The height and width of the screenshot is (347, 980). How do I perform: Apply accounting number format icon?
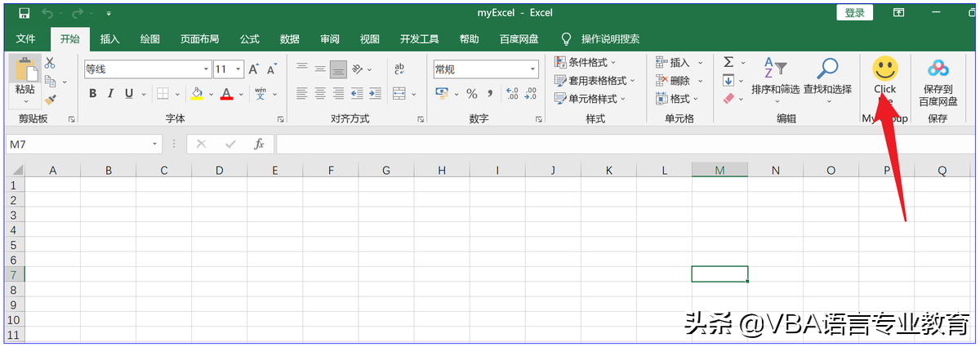click(x=442, y=93)
